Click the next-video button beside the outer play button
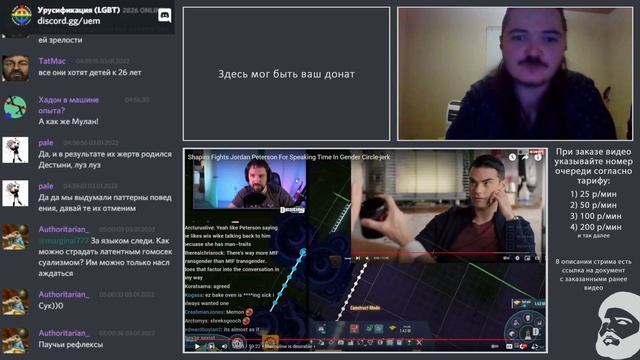Viewport: 640px width, 360px height. 211,347
